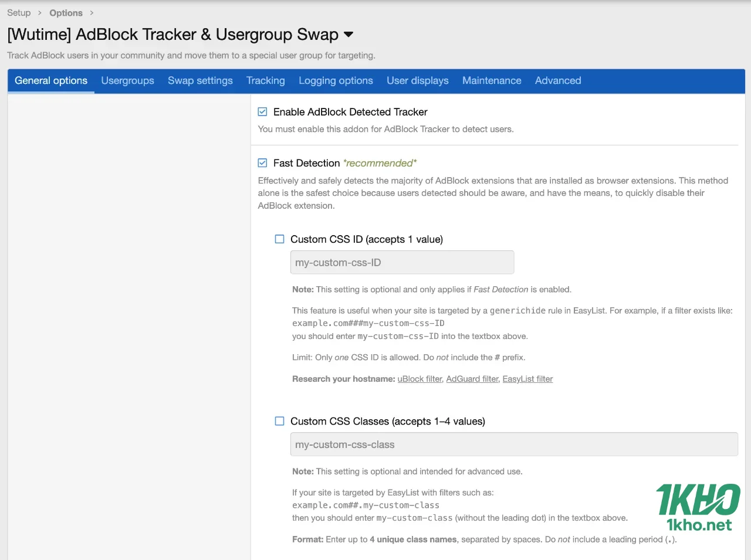Focus the my-custom-css-class text box

coord(514,444)
